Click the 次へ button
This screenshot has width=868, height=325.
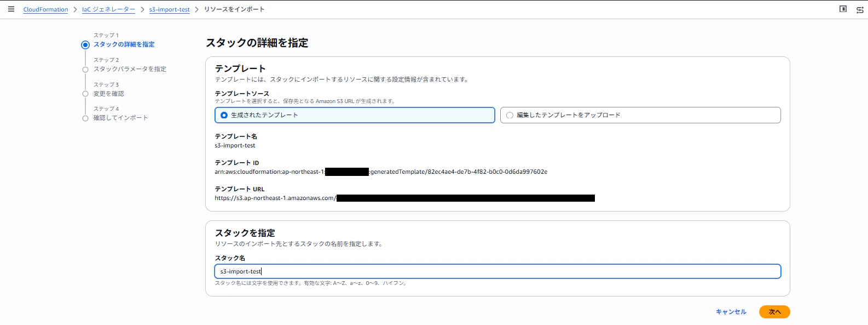[x=774, y=312]
